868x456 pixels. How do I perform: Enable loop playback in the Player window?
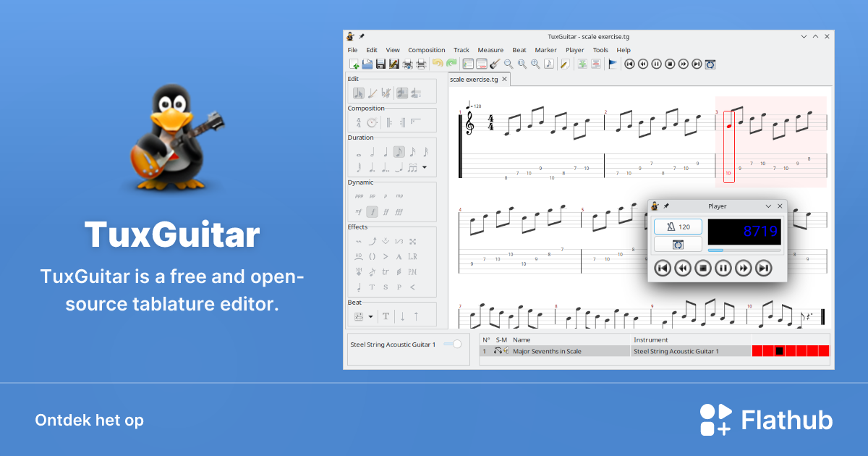tap(678, 245)
